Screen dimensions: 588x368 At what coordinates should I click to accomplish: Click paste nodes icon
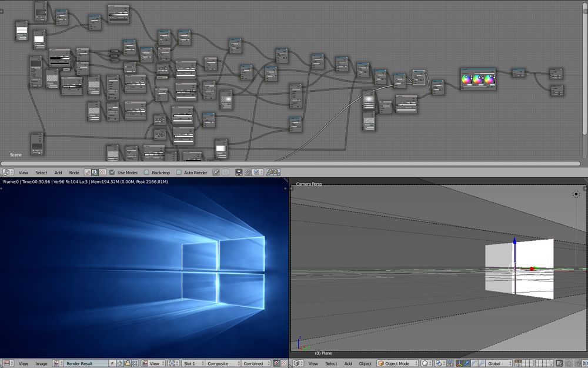pyautogui.click(x=277, y=173)
